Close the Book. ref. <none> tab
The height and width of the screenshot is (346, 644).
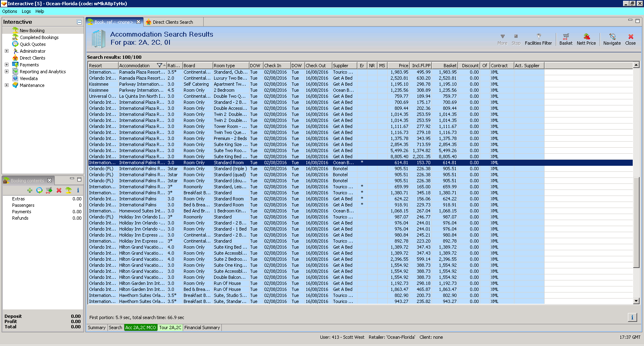pyautogui.click(x=138, y=22)
